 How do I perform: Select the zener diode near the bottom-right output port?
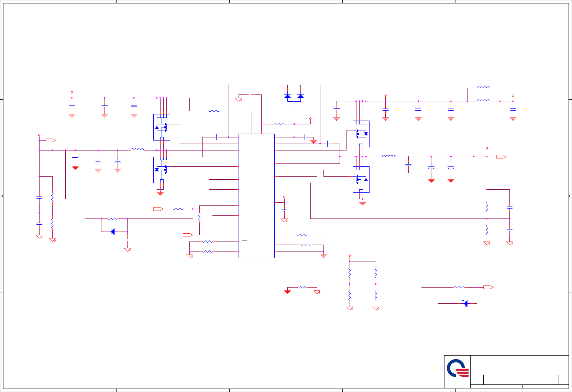click(465, 304)
